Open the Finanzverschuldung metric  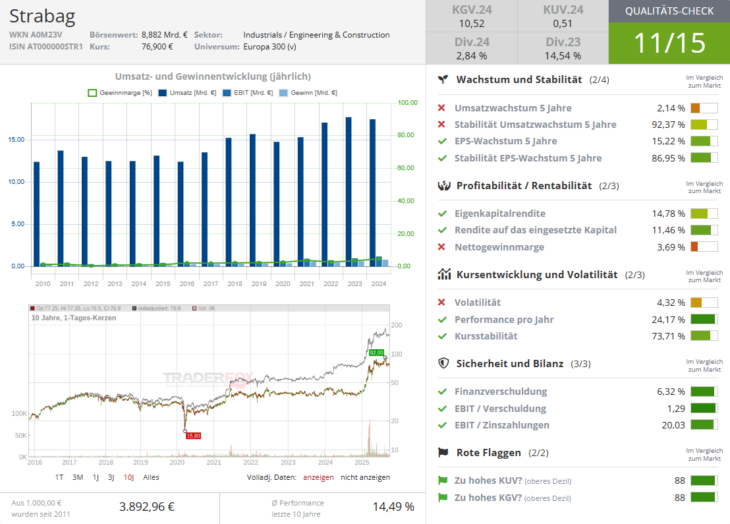tap(501, 392)
